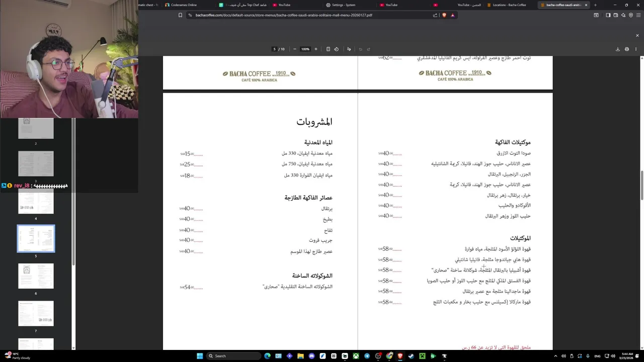Screen dimensions: 644x362
Task: Toggle the browser sidebar panel icon
Action: click(x=608, y=15)
